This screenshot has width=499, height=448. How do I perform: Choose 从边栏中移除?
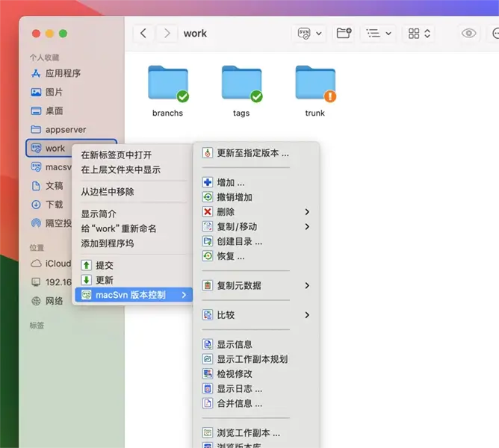pyautogui.click(x=108, y=192)
